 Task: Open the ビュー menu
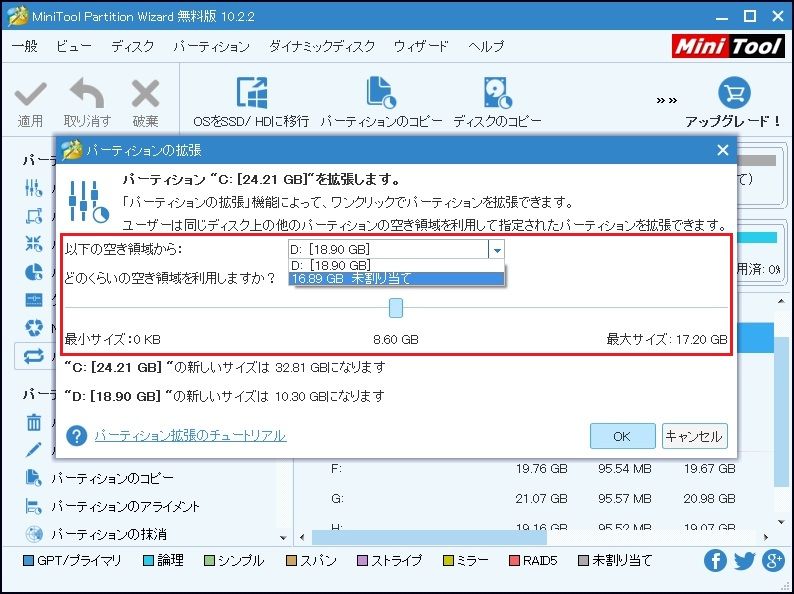(x=74, y=46)
